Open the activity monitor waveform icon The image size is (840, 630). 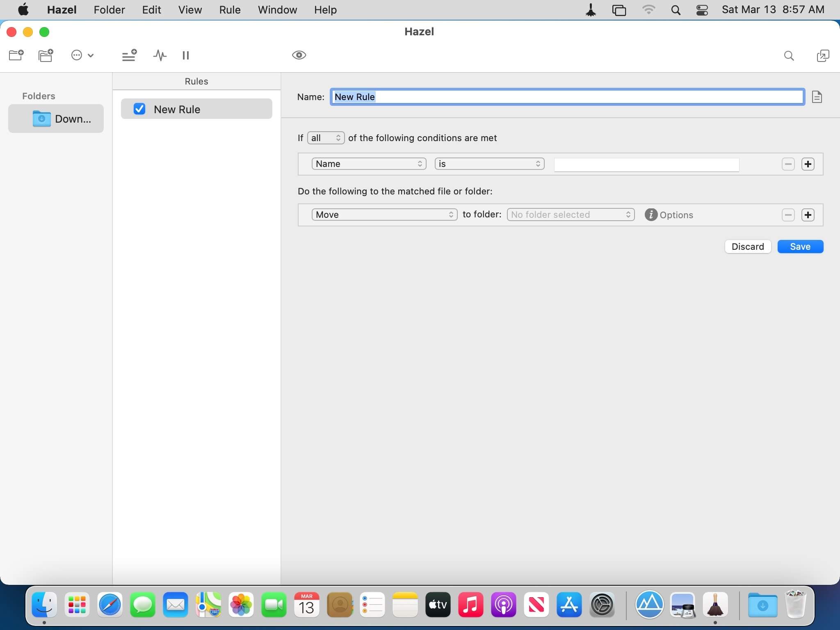tap(160, 55)
